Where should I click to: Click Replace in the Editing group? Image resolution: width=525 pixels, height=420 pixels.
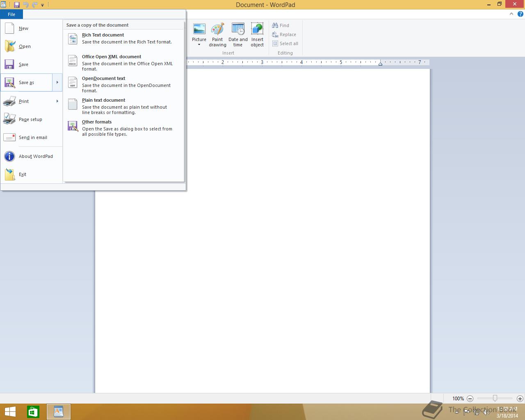click(284, 34)
